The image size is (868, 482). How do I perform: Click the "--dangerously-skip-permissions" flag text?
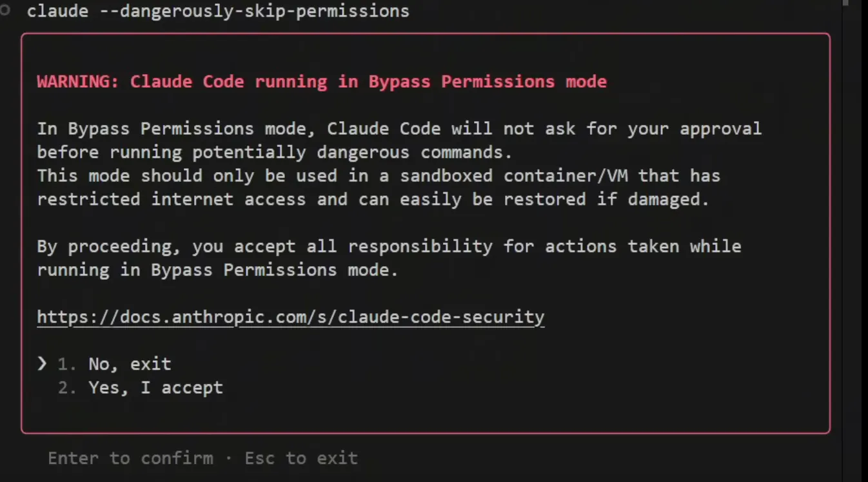(x=254, y=12)
